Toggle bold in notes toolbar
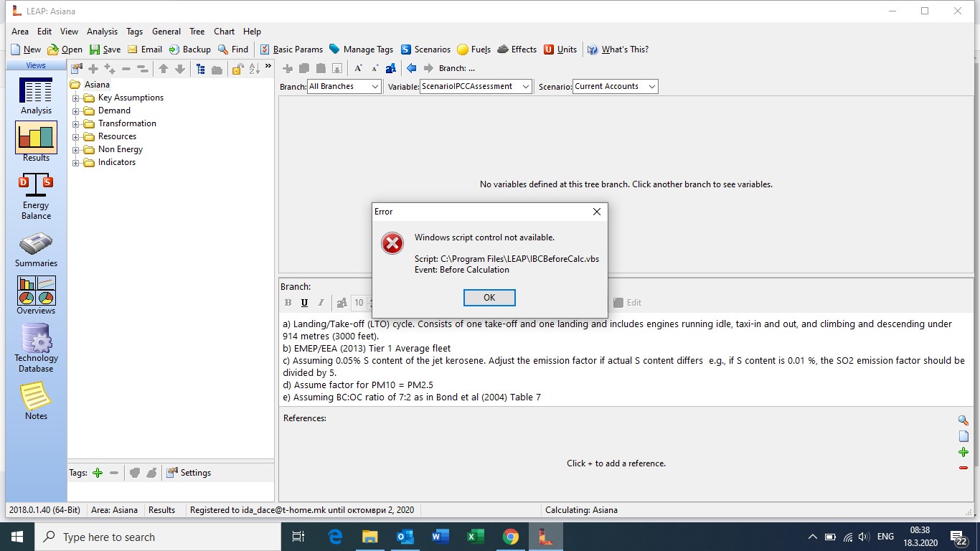 pyautogui.click(x=288, y=303)
